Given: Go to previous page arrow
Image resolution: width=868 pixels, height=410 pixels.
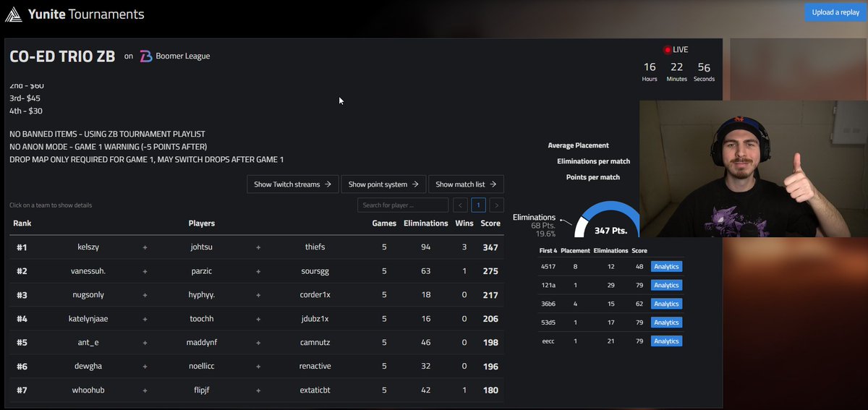Looking at the screenshot, I should coord(460,205).
